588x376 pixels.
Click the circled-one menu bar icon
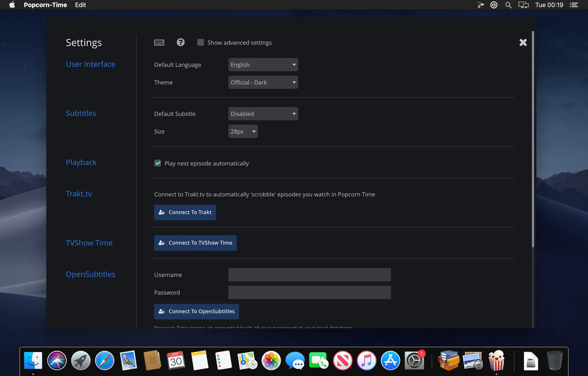pos(493,5)
